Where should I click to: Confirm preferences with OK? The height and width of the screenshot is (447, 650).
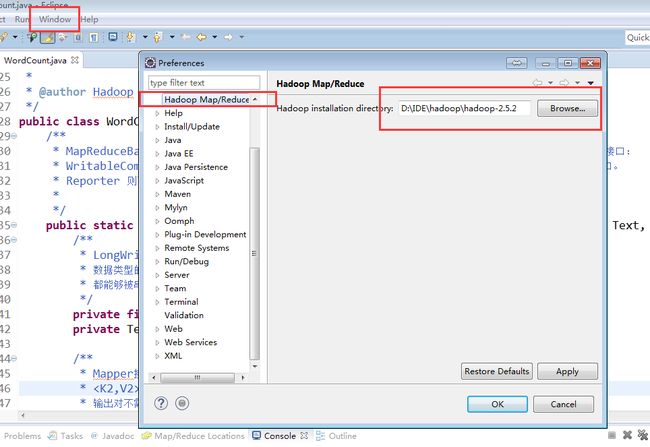(x=497, y=404)
